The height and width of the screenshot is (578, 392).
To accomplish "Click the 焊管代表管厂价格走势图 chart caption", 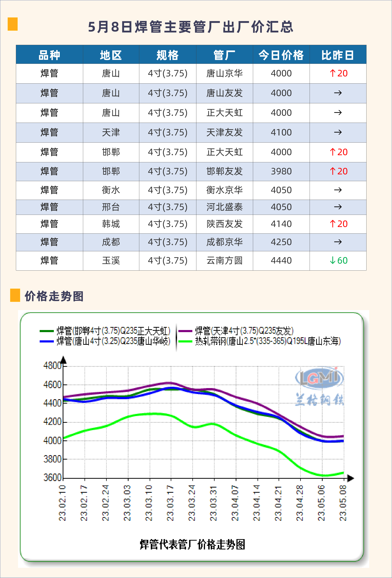I will pos(192,544).
